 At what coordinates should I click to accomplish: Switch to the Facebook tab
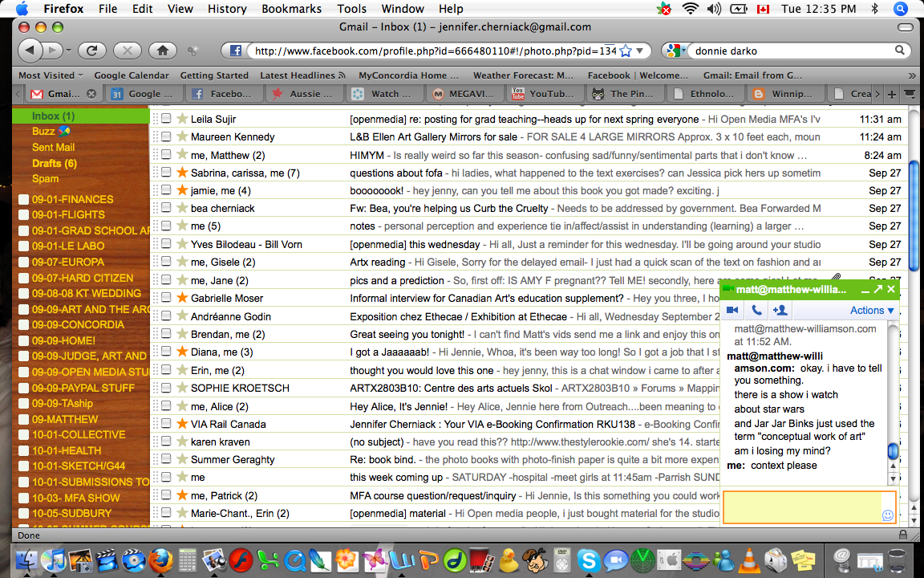coord(223,94)
